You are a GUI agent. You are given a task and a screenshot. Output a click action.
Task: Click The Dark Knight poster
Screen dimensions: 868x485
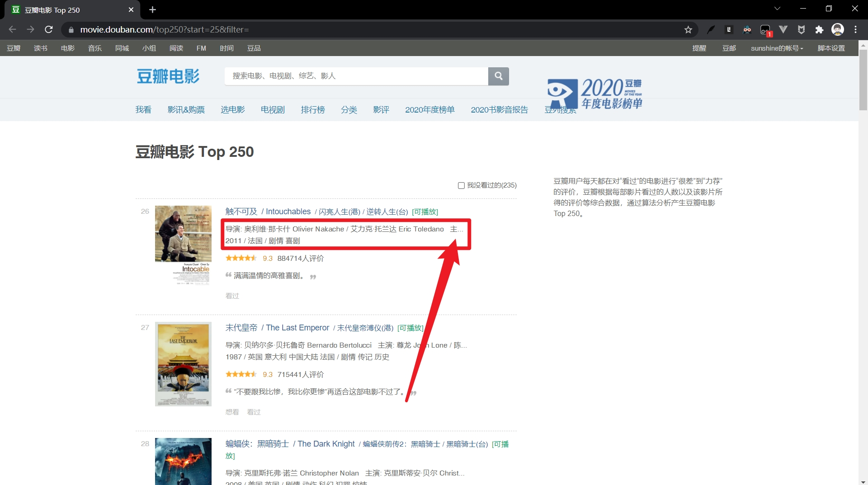point(183,461)
